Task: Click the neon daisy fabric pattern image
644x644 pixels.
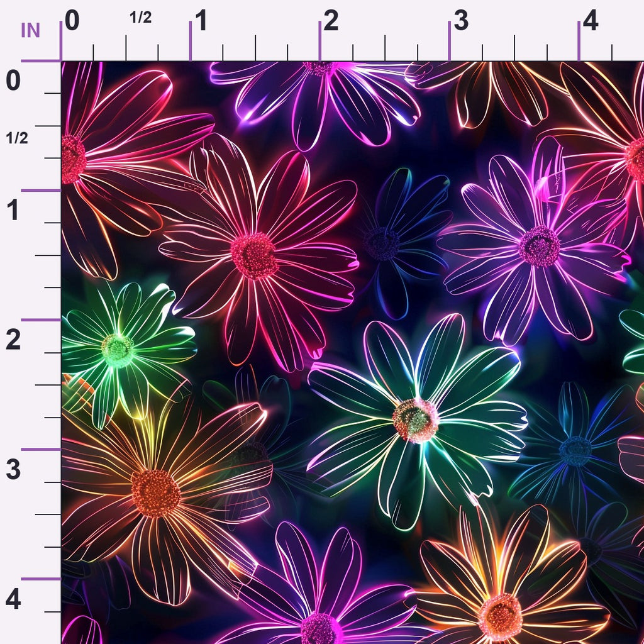Action: (x=353, y=353)
